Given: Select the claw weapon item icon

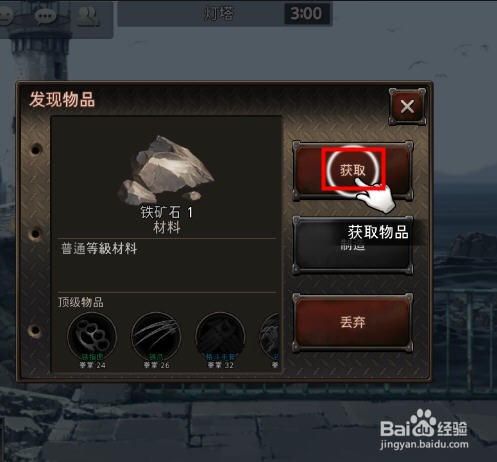Looking at the screenshot, I should click(156, 336).
